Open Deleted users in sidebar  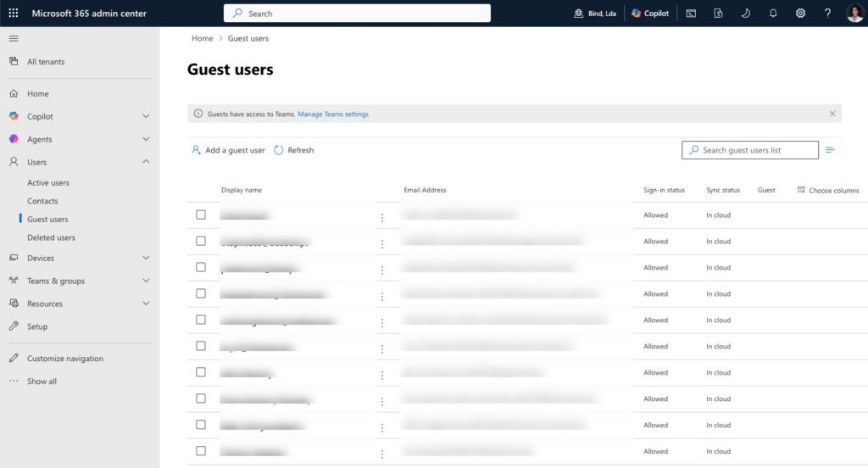[x=51, y=238]
